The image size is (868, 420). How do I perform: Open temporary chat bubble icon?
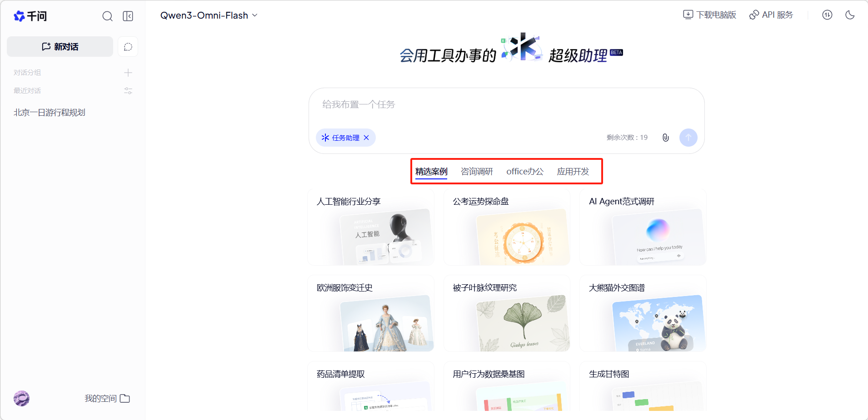click(x=128, y=47)
